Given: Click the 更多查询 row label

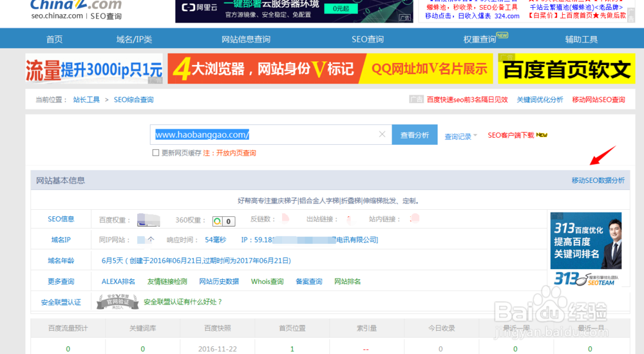Looking at the screenshot, I should click(x=61, y=281).
